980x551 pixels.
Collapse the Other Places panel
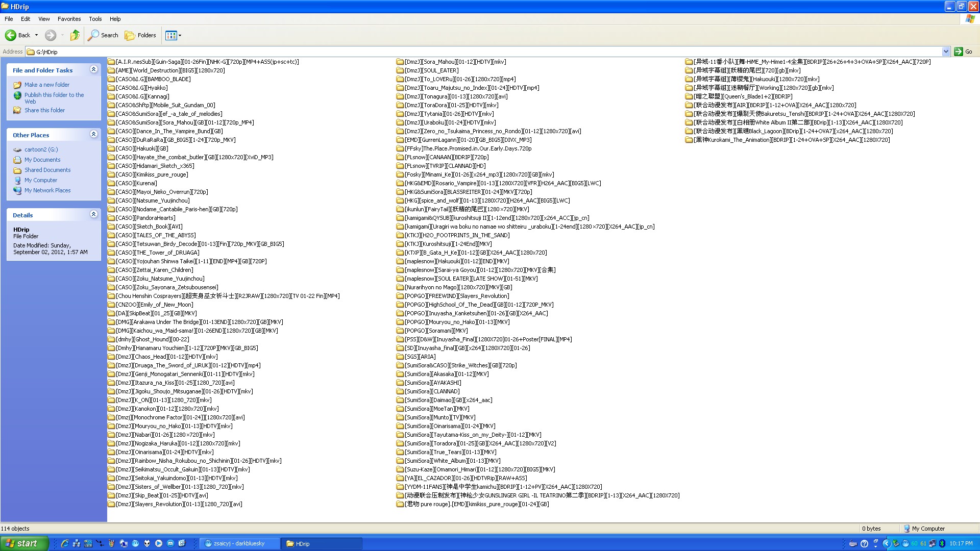[93, 134]
